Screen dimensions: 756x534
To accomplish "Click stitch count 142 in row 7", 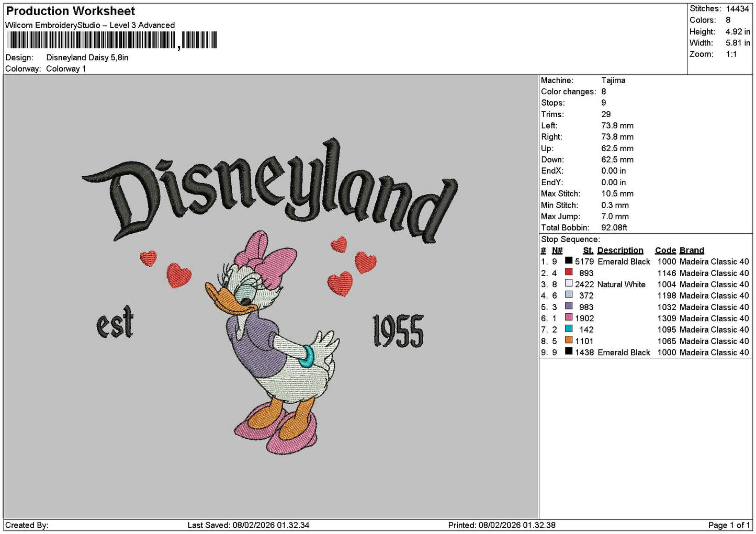I will [x=586, y=330].
